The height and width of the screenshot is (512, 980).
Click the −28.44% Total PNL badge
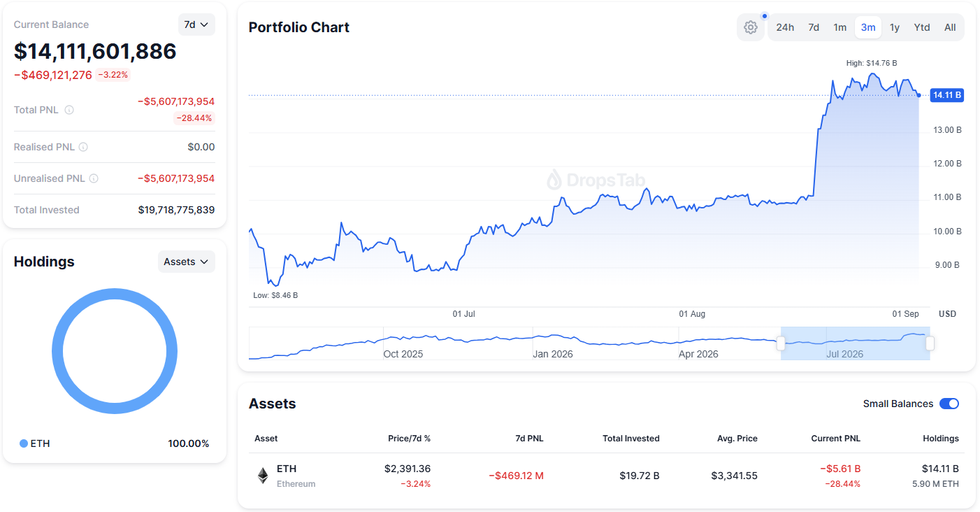point(194,118)
